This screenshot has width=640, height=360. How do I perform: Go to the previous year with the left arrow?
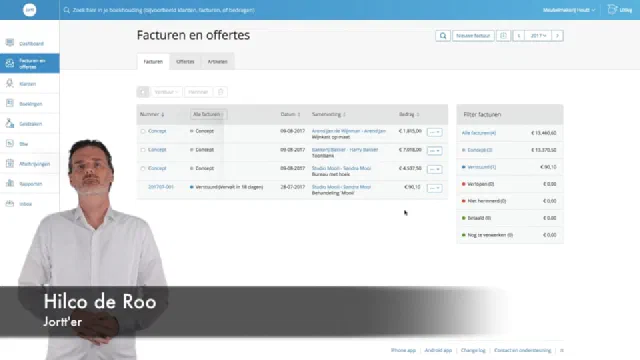(519, 36)
